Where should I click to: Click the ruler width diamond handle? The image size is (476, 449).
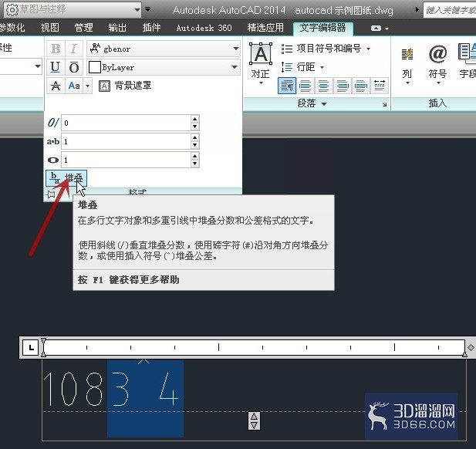pyautogui.click(x=471, y=347)
